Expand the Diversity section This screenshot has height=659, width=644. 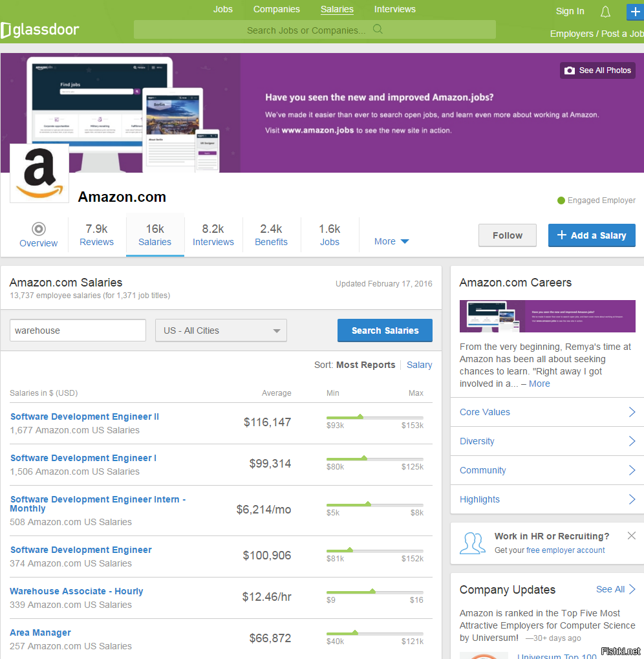tap(547, 441)
